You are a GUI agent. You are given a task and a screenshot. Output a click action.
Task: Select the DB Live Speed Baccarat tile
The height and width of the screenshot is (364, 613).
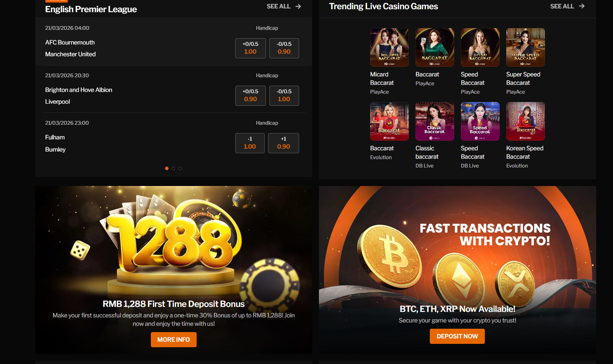(480, 121)
